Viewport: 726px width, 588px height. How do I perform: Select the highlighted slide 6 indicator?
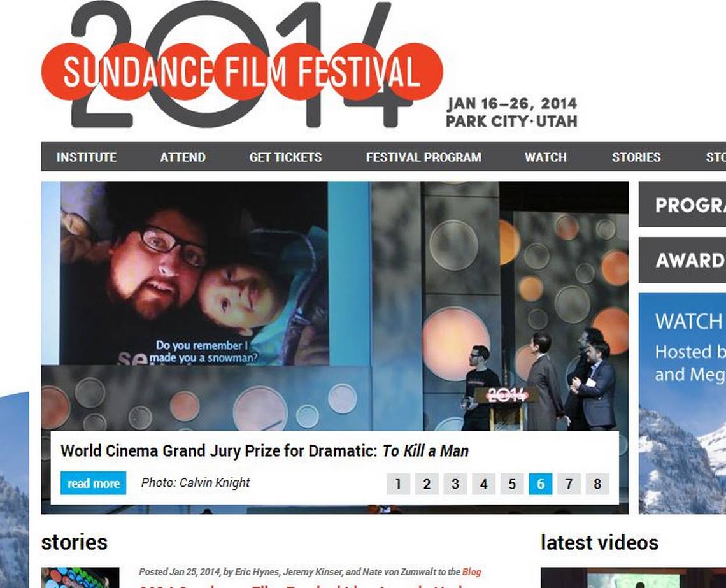click(x=540, y=484)
